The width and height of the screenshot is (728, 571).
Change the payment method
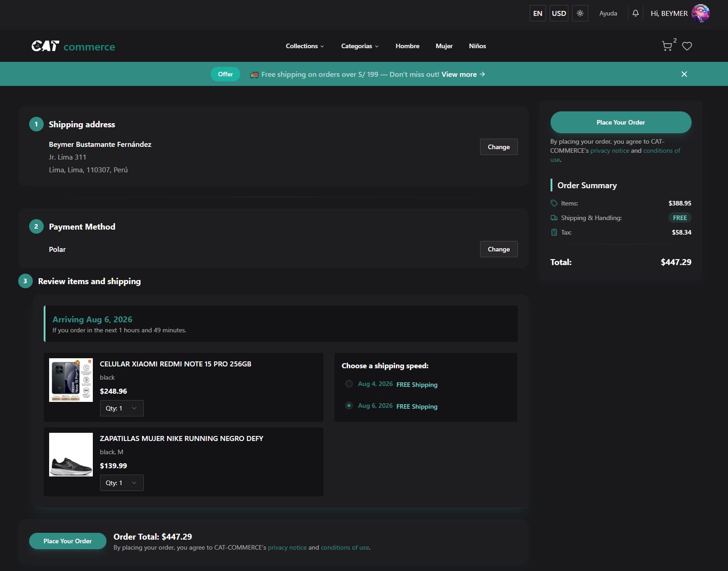coord(499,249)
